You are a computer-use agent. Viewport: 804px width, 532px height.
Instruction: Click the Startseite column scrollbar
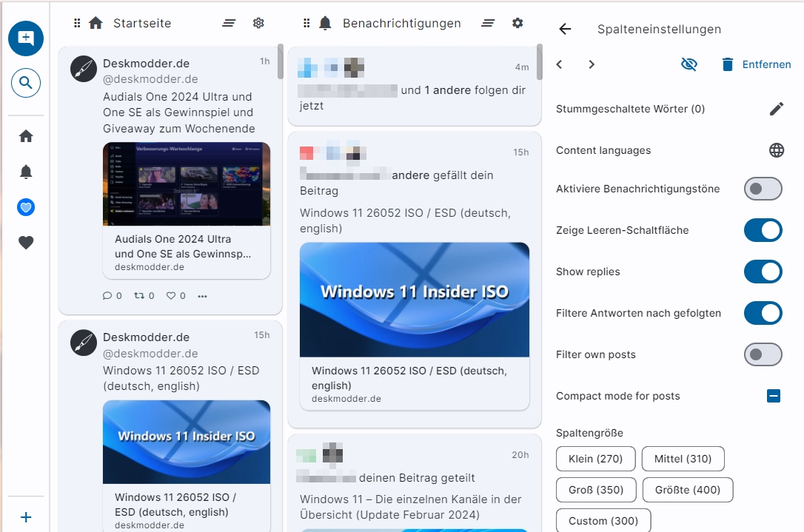pos(280,61)
